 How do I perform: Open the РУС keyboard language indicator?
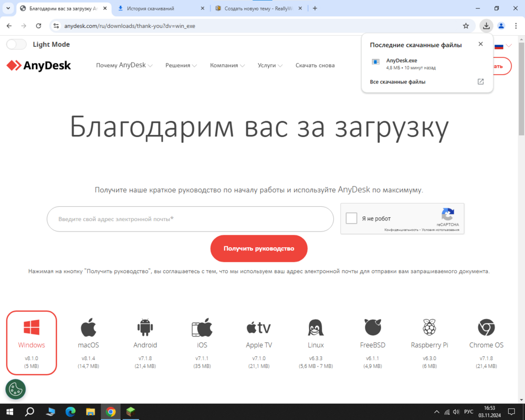point(468,412)
